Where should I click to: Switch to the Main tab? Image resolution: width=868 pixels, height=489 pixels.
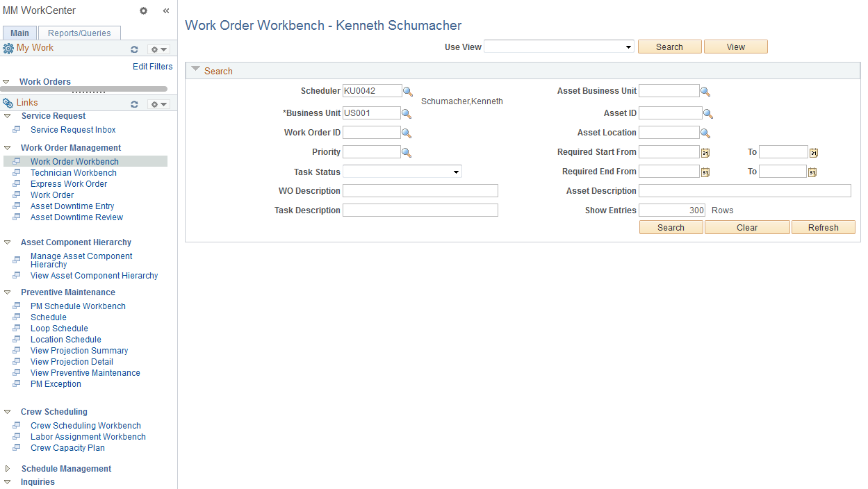(20, 33)
